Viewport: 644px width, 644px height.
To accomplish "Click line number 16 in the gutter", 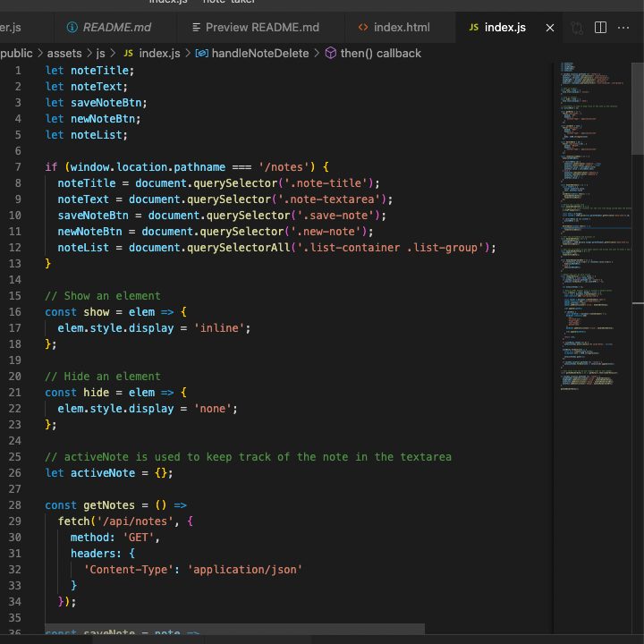I will pyautogui.click(x=15, y=312).
